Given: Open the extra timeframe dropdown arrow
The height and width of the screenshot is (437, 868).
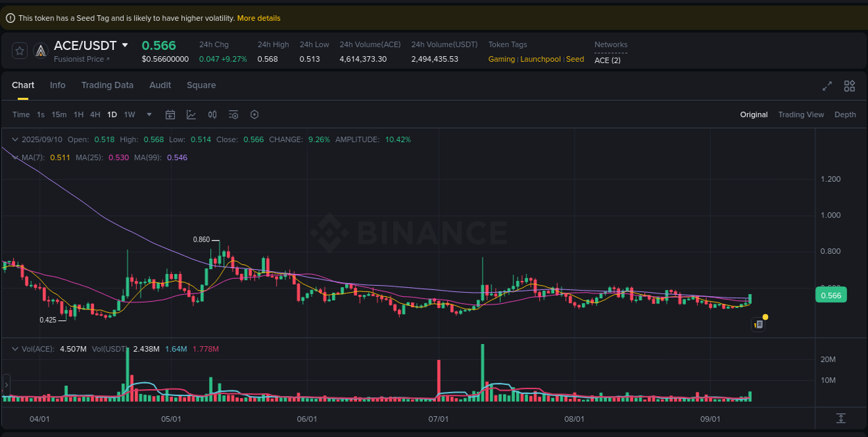Looking at the screenshot, I should [148, 114].
